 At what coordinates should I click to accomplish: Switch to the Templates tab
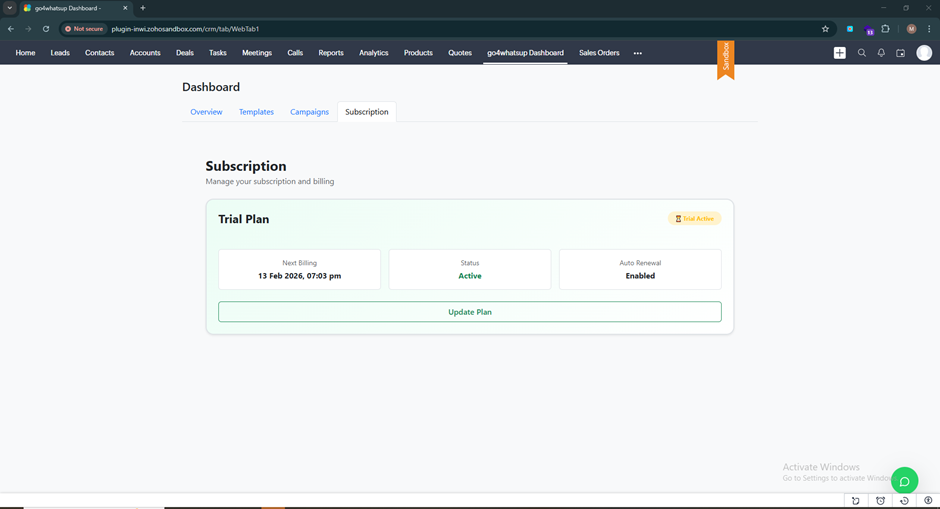(256, 112)
